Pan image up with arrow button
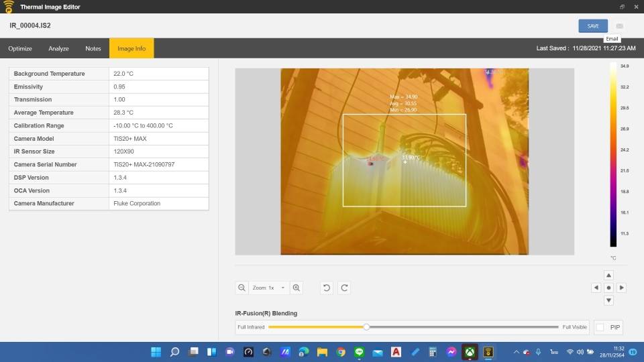This screenshot has height=362, width=644. pos(608,275)
